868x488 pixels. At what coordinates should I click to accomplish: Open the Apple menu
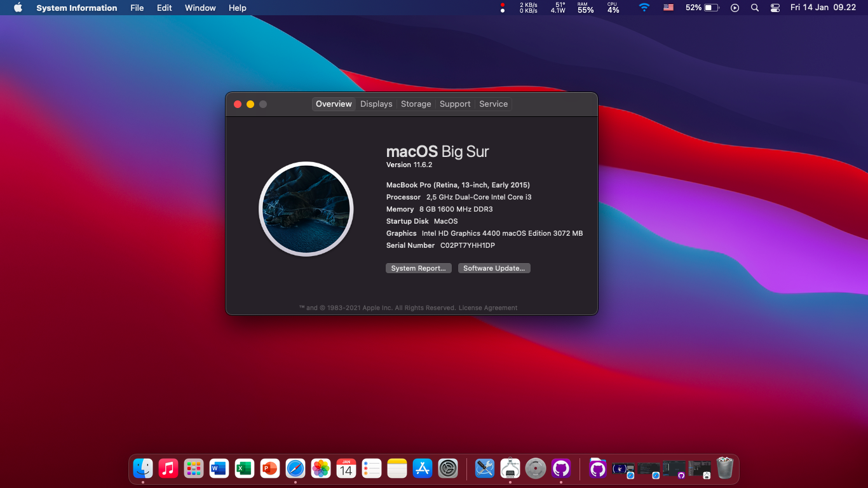[18, 8]
